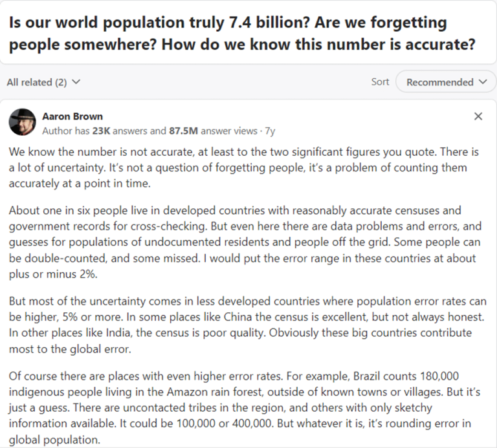The height and width of the screenshot is (448, 497).
Task: Click Aaron Brown's profile avatar
Action: [23, 122]
